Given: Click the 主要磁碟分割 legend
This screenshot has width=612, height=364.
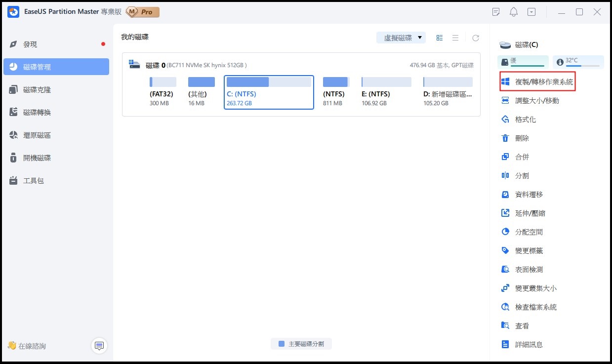Looking at the screenshot, I should pyautogui.click(x=301, y=344).
